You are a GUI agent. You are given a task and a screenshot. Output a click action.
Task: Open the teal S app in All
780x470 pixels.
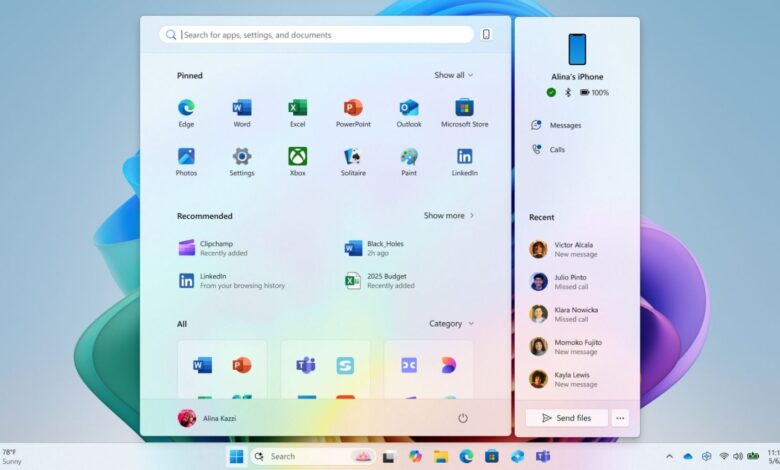click(x=345, y=365)
